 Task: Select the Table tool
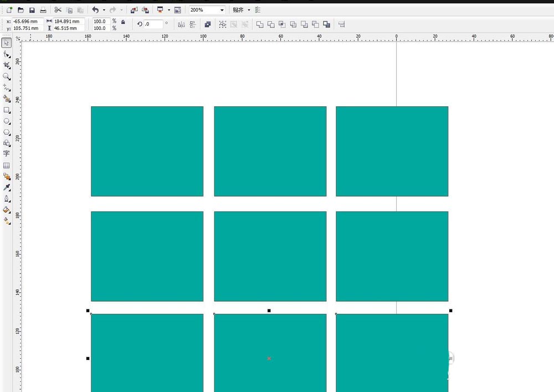[x=6, y=166]
